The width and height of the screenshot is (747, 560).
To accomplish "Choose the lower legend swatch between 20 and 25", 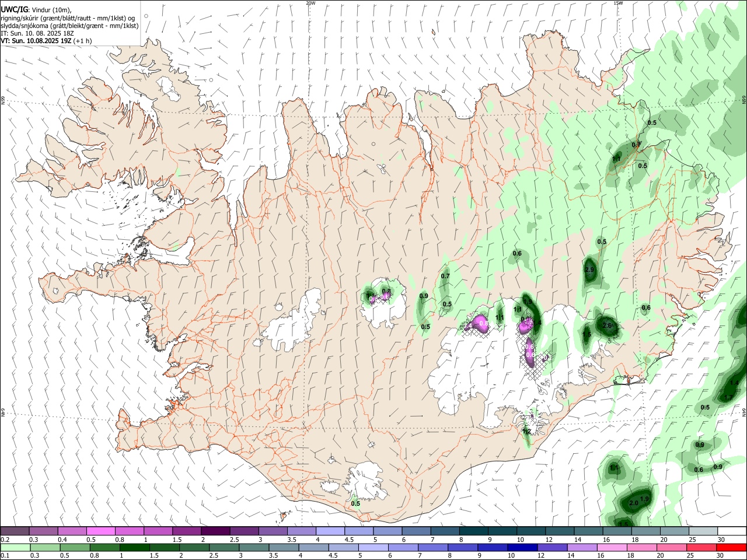I will tap(671, 547).
